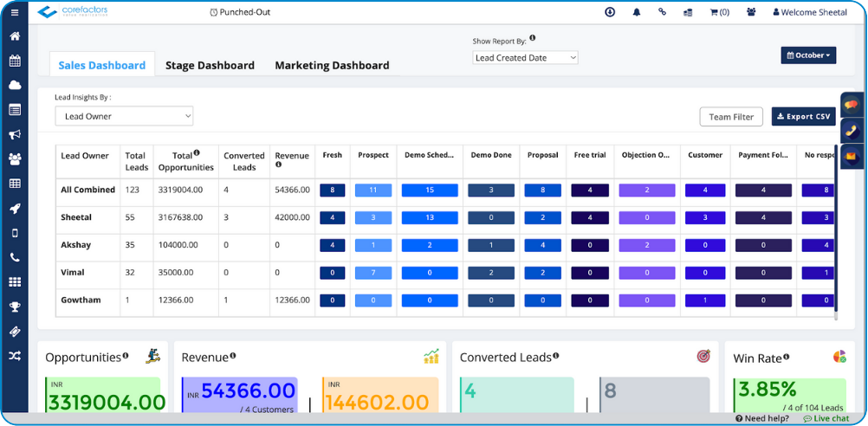Viewport: 868px width, 426px height.
Task: Open the floating phone call widget
Action: (x=852, y=132)
